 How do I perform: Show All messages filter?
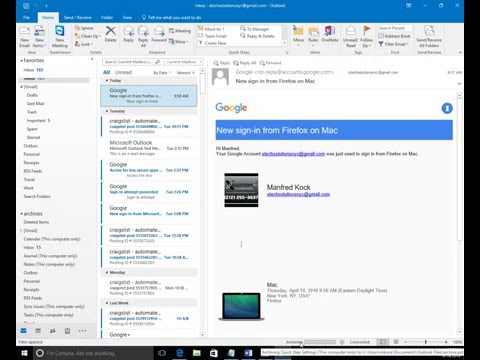pyautogui.click(x=106, y=72)
